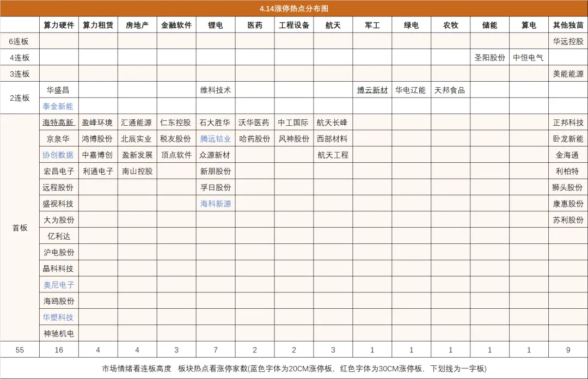The width and height of the screenshot is (588, 379).
Task: Select the 锂电 column header
Action: pyautogui.click(x=216, y=25)
